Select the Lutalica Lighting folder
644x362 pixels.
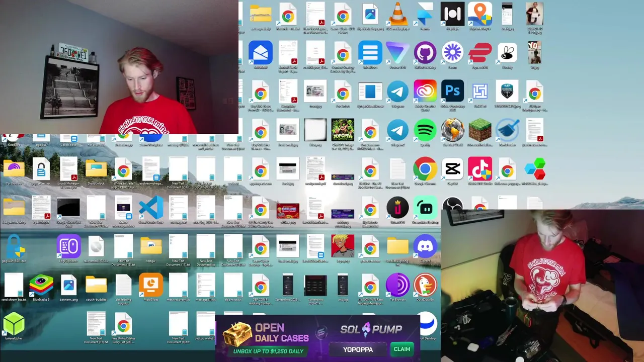click(x=397, y=247)
